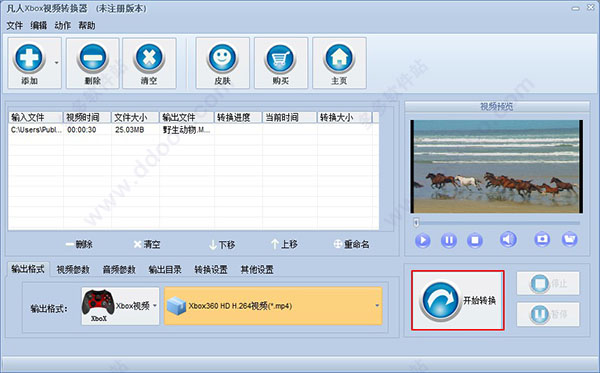Screen dimensions: 600x373
Task: Open the 动作 menu
Action: 63,26
